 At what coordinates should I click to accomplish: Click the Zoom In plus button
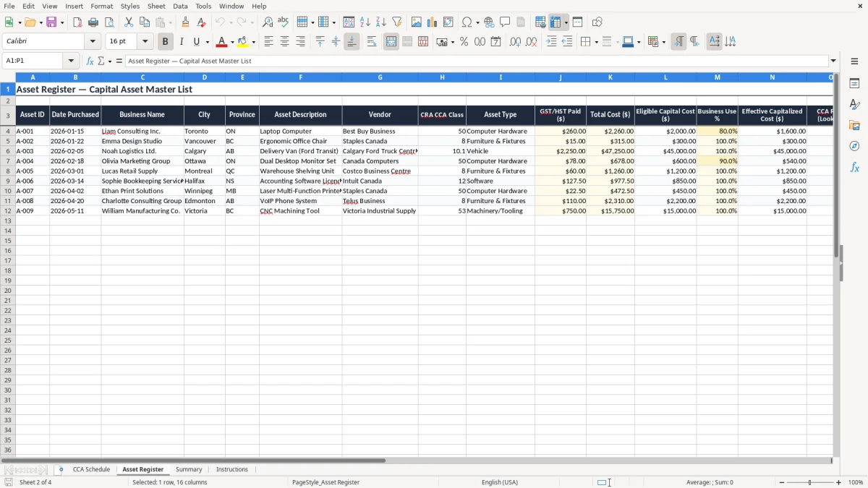pyautogui.click(x=839, y=482)
